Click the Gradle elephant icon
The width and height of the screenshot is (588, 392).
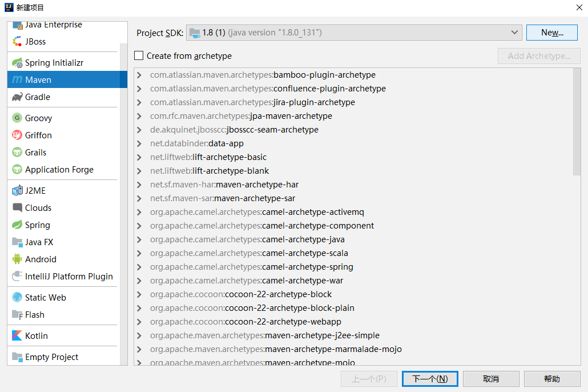coord(17,97)
